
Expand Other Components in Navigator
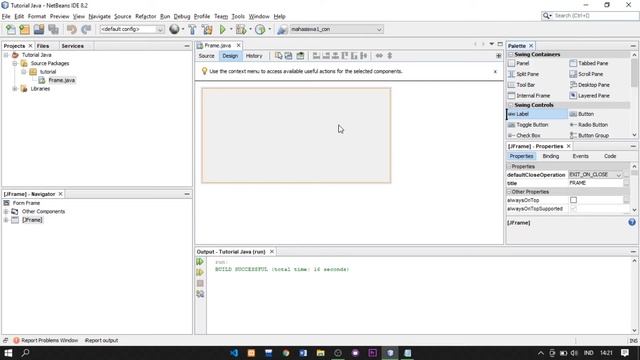[x=6, y=211]
